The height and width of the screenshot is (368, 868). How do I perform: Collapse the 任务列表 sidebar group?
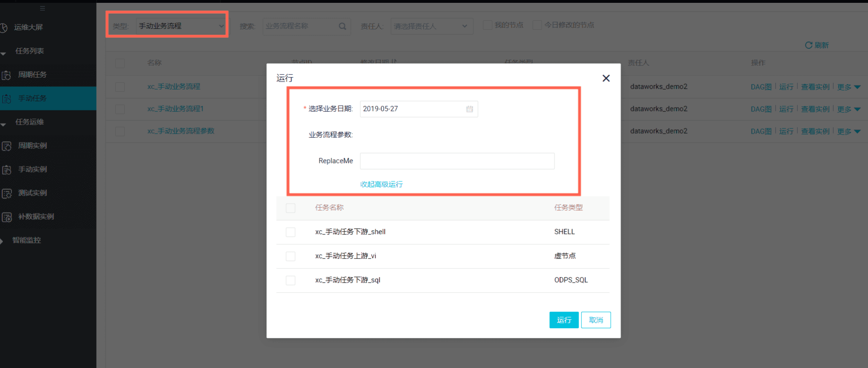[3, 54]
